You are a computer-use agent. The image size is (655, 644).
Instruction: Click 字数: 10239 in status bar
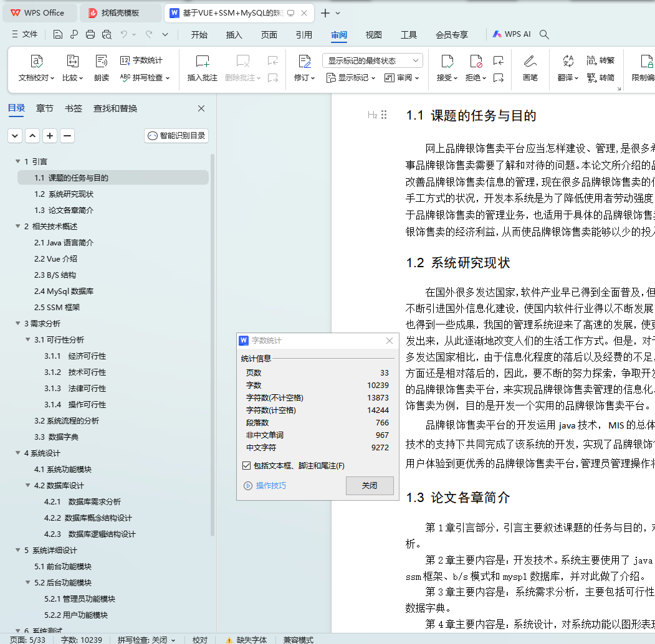82,640
